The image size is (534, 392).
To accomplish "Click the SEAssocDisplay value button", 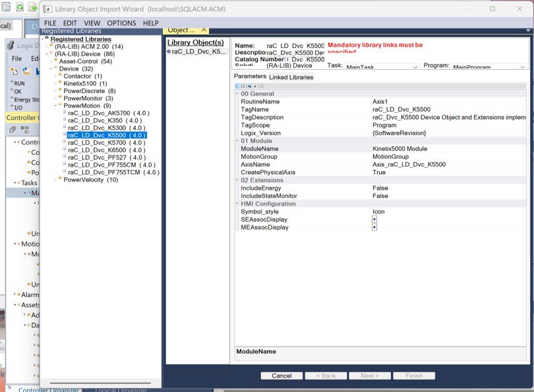I will pos(374,219).
